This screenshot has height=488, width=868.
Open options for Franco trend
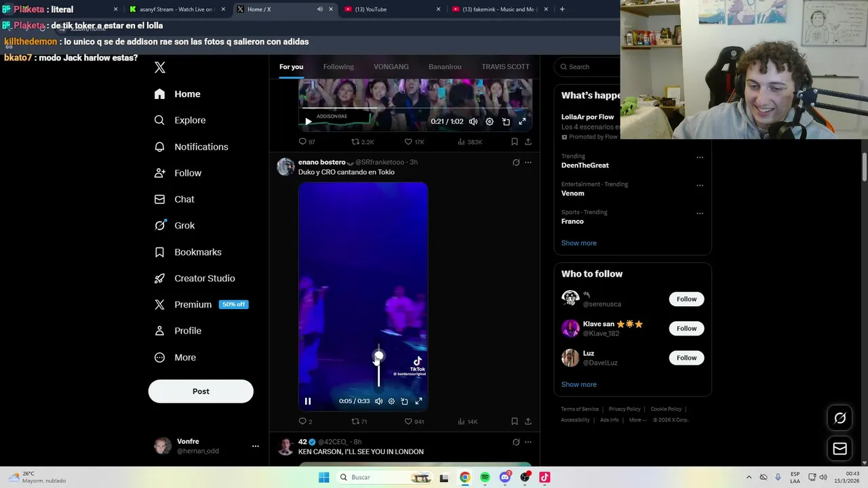click(x=700, y=213)
